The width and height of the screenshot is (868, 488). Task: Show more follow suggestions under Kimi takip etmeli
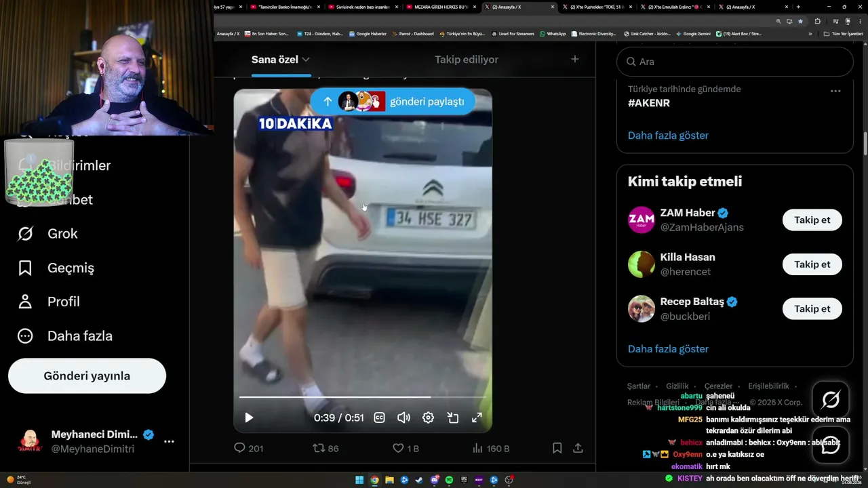[668, 349]
